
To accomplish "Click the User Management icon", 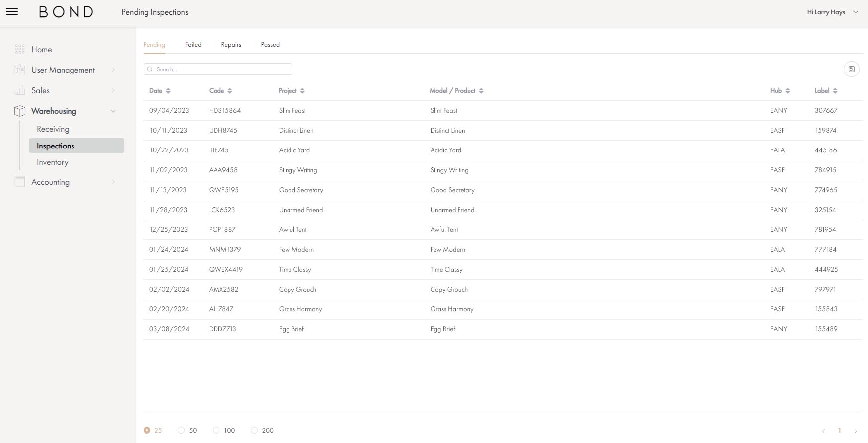I will (20, 70).
